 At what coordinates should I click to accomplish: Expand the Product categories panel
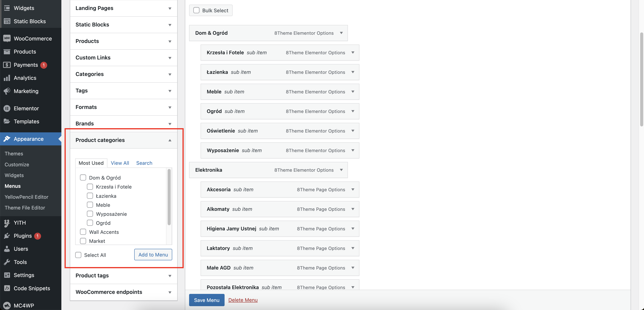pyautogui.click(x=123, y=140)
